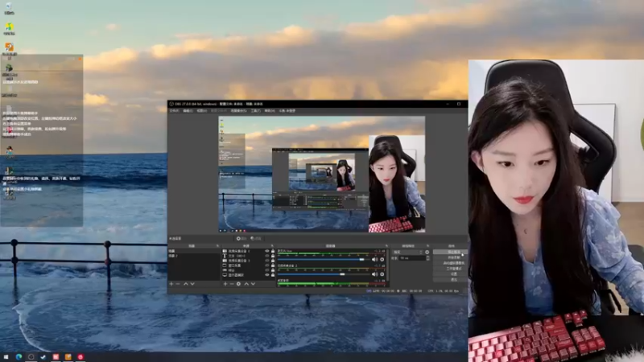Remove the selected source with the minus icon
The width and height of the screenshot is (644, 362).
click(232, 284)
